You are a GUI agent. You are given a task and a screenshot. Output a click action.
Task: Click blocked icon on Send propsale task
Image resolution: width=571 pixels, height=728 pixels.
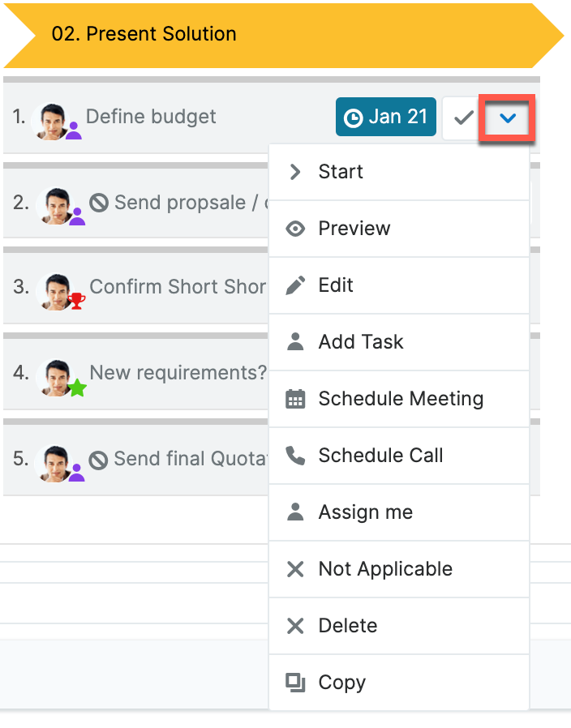tap(99, 203)
